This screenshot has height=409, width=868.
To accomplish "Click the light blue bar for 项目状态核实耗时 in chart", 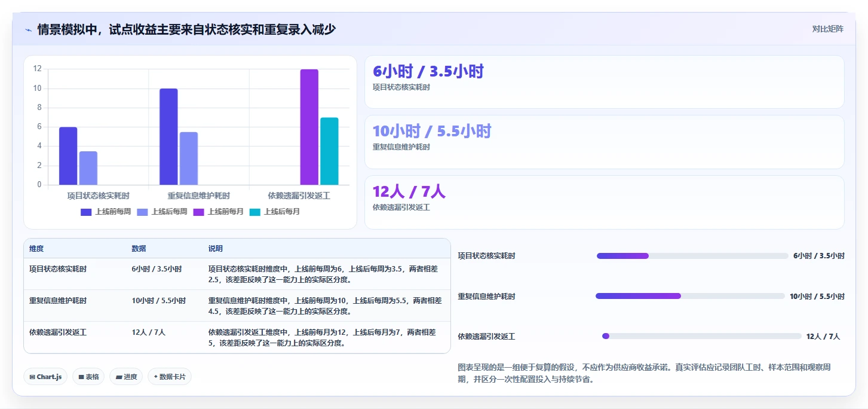I will [x=88, y=168].
